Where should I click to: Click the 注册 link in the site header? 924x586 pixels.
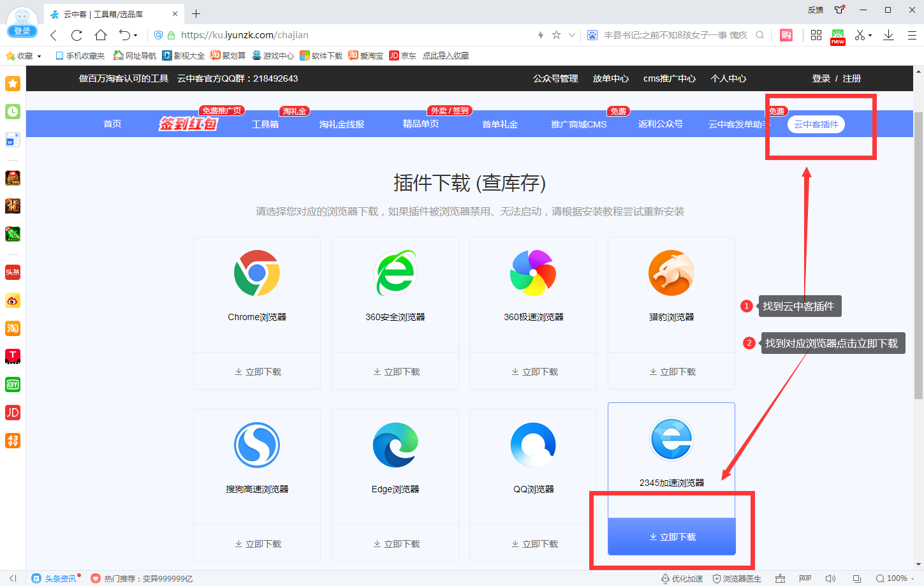852,78
